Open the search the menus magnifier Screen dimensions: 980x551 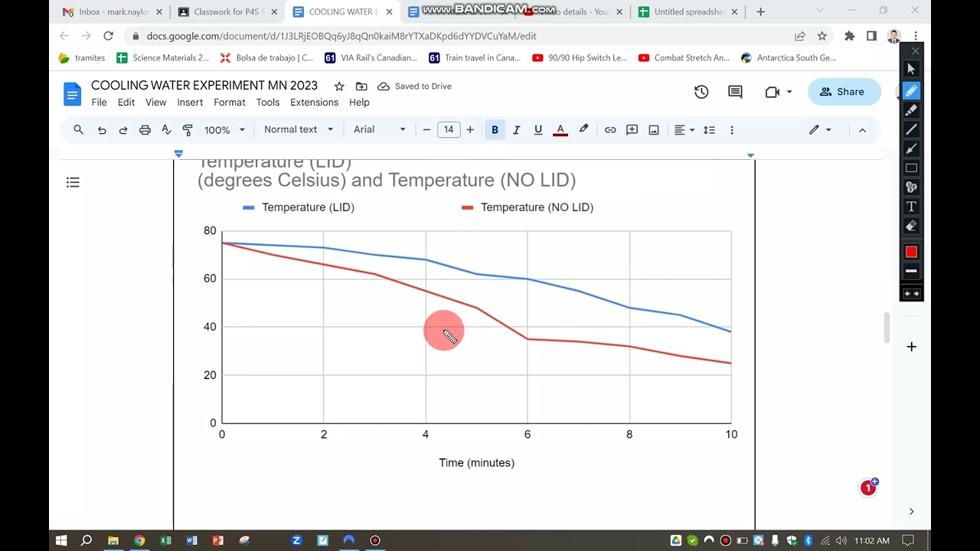pos(78,130)
